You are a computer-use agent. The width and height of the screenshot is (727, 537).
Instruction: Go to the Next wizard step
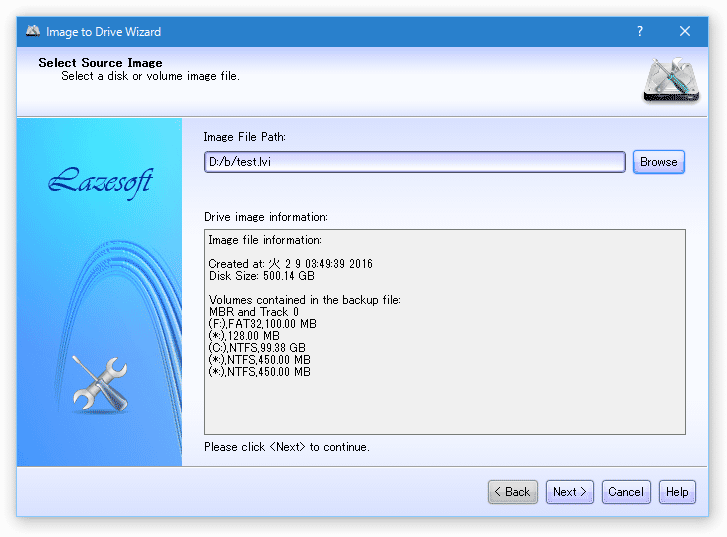tap(569, 492)
